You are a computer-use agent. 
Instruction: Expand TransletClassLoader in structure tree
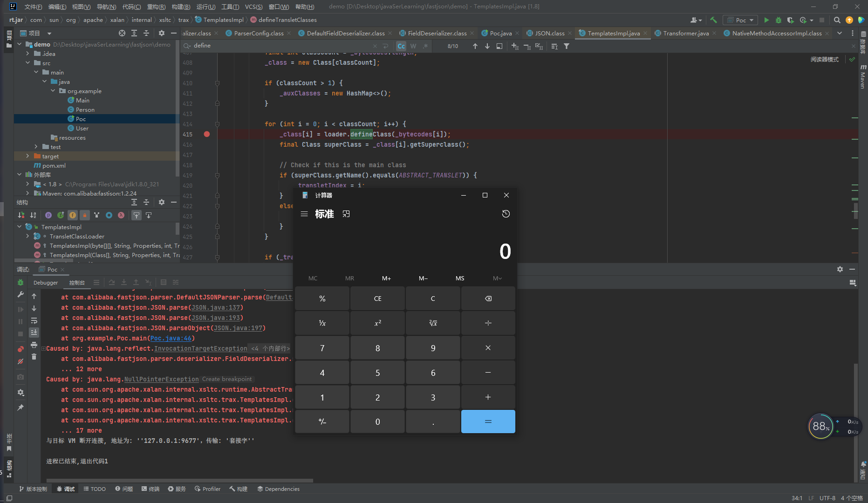click(x=28, y=236)
